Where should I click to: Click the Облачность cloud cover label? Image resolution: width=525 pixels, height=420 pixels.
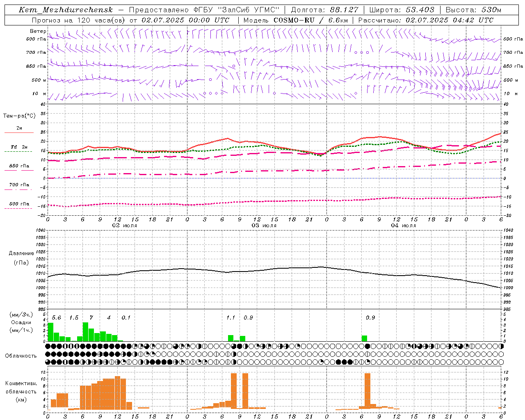pos(21,356)
